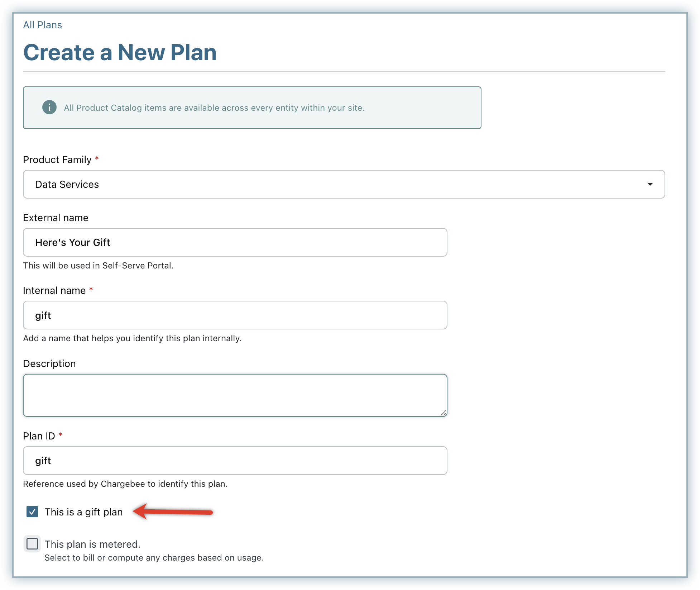This screenshot has height=590, width=700.
Task: Click the Product Catalog info banner text
Action: point(214,108)
